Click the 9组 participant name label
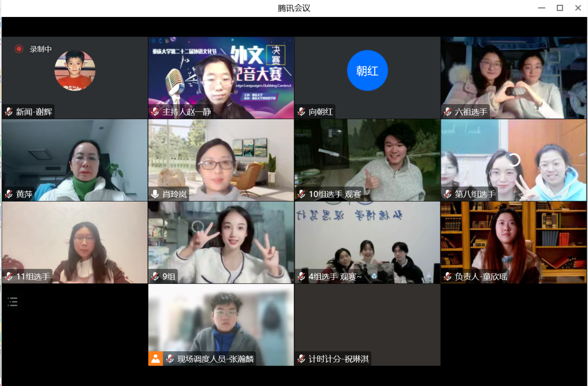The height and width of the screenshot is (386, 588). [169, 277]
